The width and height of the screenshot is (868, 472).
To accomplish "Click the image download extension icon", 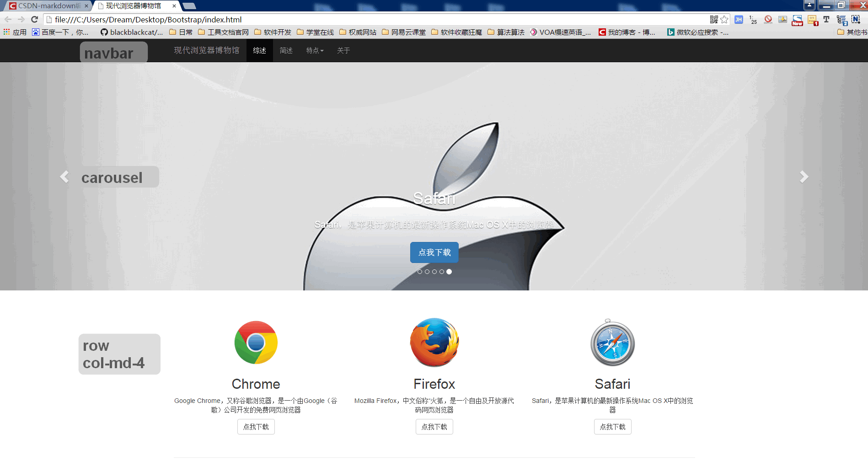I will 783,20.
